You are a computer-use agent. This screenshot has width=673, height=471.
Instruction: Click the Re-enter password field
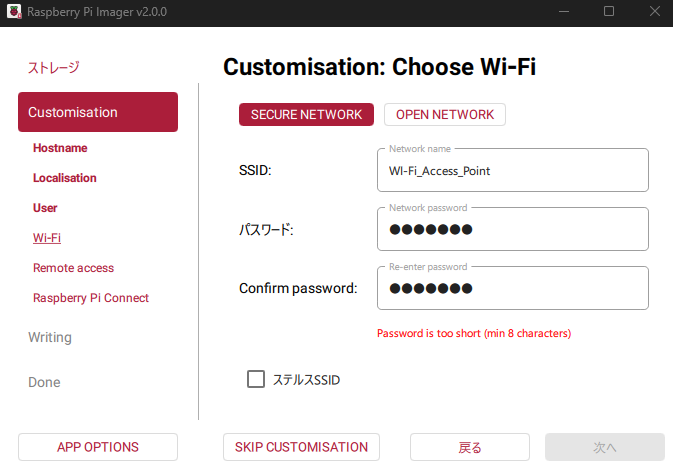pyautogui.click(x=512, y=289)
